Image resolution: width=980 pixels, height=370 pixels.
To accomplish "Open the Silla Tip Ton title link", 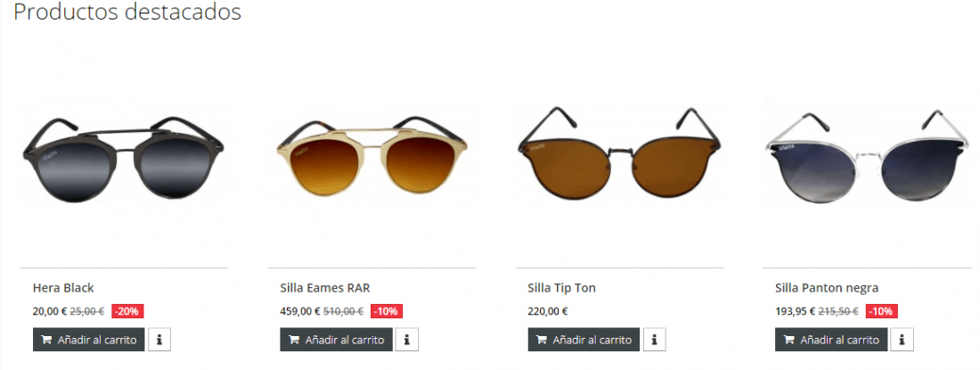I will tap(562, 288).
